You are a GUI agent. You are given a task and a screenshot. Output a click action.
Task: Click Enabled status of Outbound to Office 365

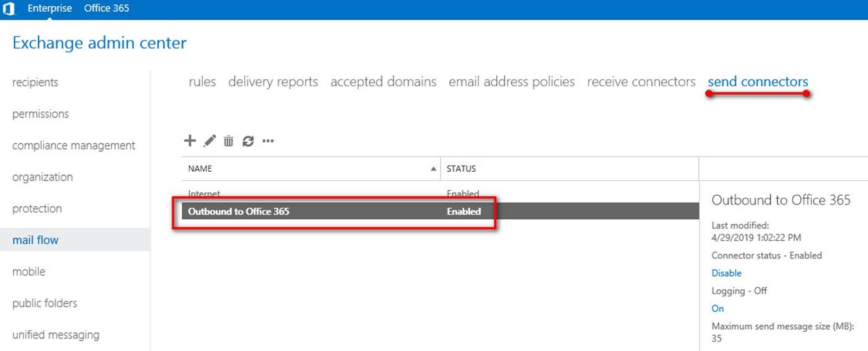click(x=464, y=211)
